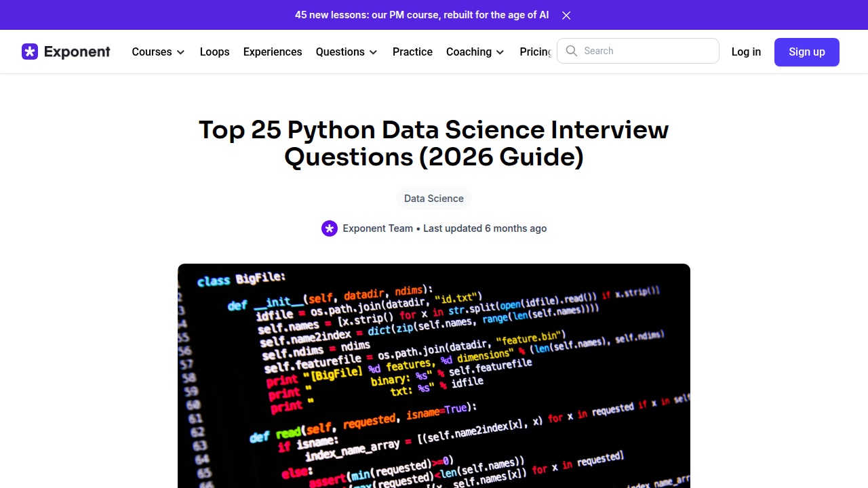Viewport: 868px width, 488px height.
Task: Click the Exponent Team avatar icon
Action: click(x=330, y=228)
